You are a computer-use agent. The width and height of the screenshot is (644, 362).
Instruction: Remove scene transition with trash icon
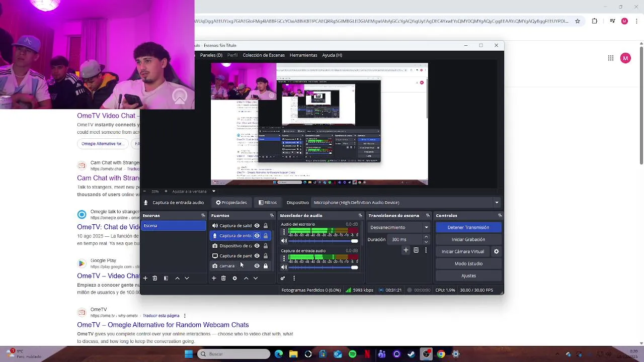click(416, 250)
